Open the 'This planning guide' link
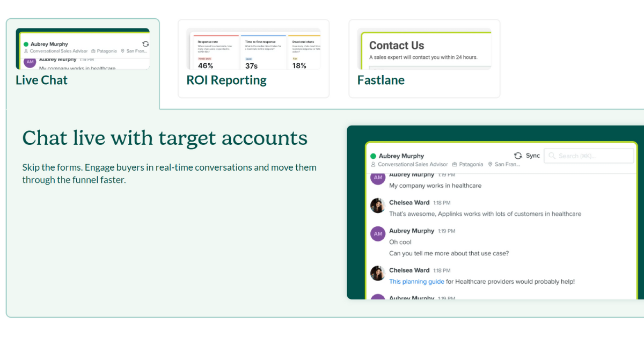This screenshot has height=338, width=644. point(416,282)
